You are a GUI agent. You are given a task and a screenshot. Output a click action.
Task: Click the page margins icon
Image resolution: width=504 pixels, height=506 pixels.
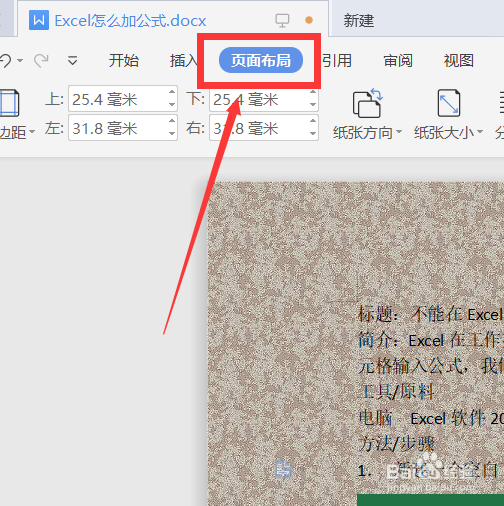tap(9, 103)
